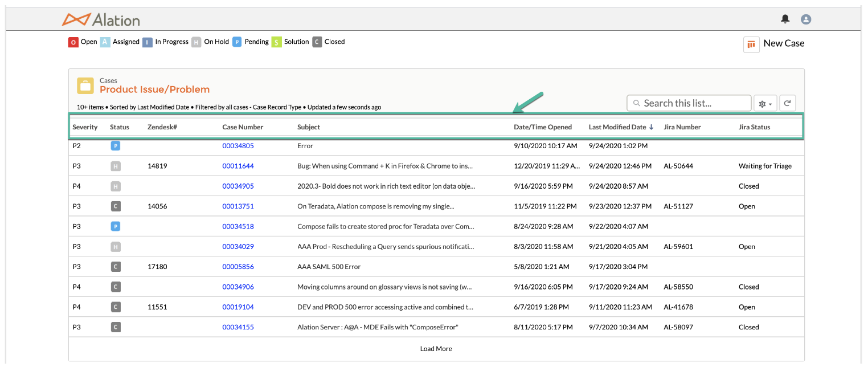The image size is (868, 375).
Task: Click Zendesk number 14056
Action: [x=157, y=206]
